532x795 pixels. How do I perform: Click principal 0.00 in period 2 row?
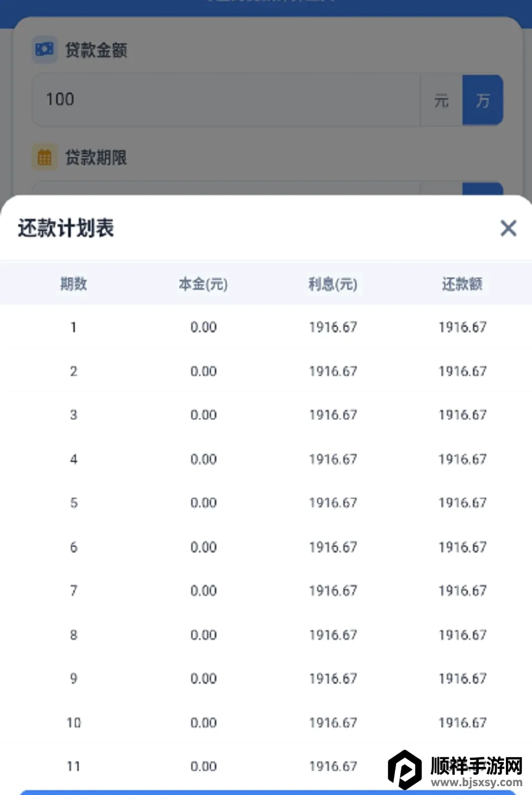(203, 371)
